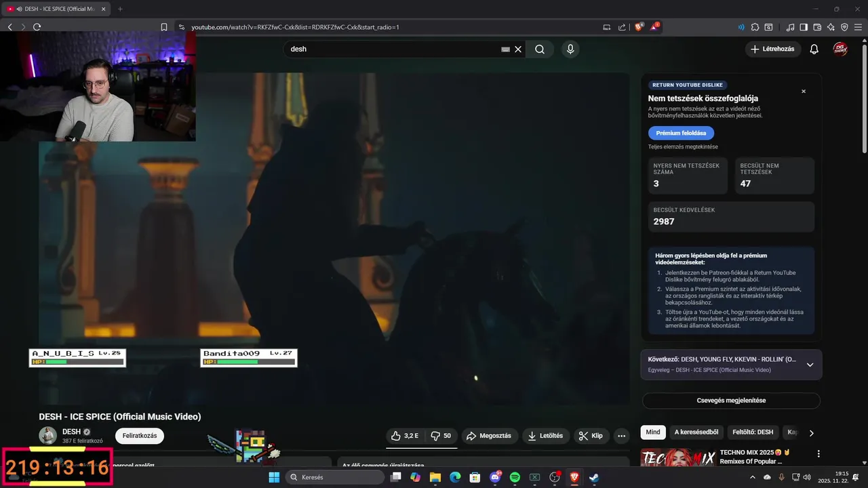Subscribe via the Feliratkozás button

[140, 436]
